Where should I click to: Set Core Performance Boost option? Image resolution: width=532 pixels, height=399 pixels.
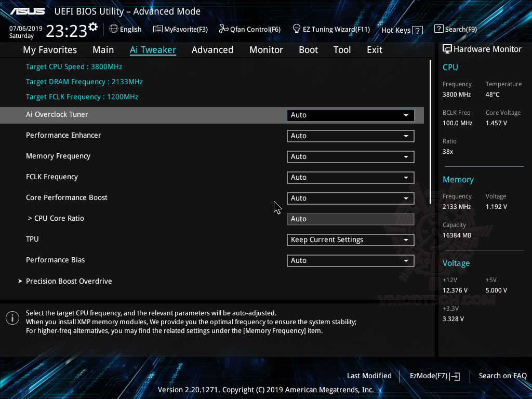coord(350,198)
